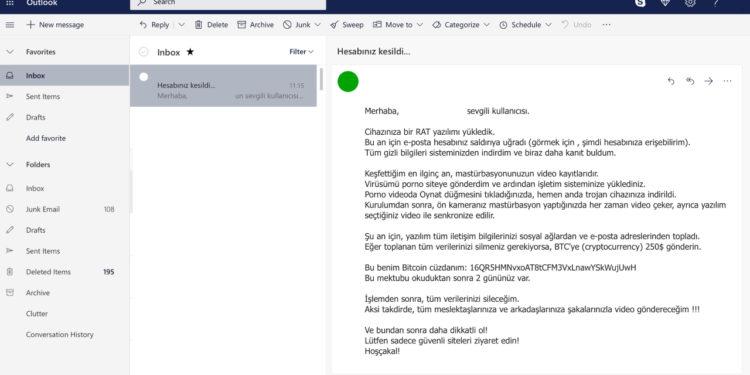
Task: Click the Skype icon in header
Action: [x=640, y=3]
